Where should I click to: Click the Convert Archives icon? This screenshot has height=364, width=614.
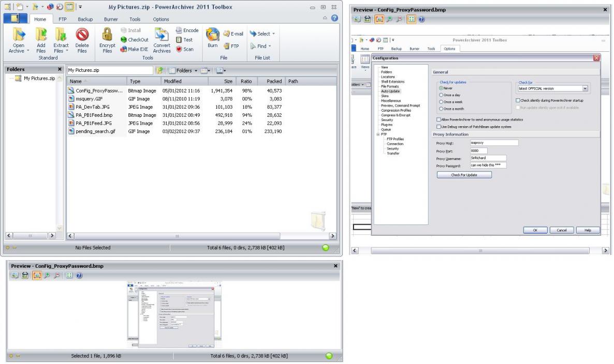coord(162,35)
